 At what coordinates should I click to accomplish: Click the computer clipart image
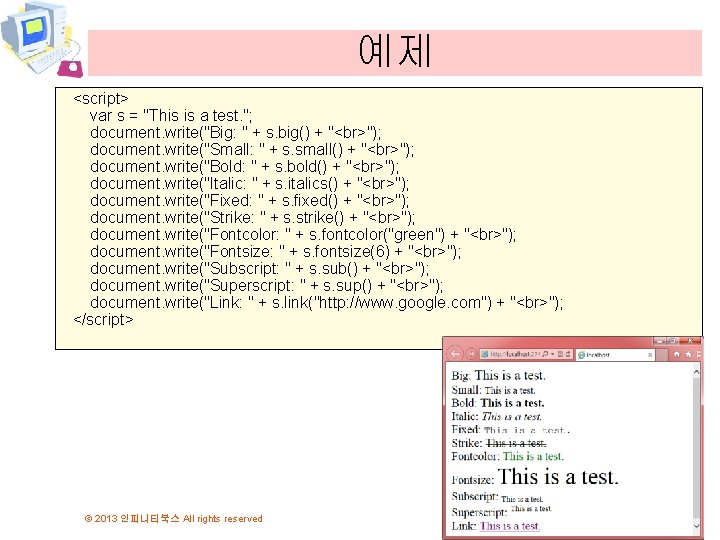(42, 39)
